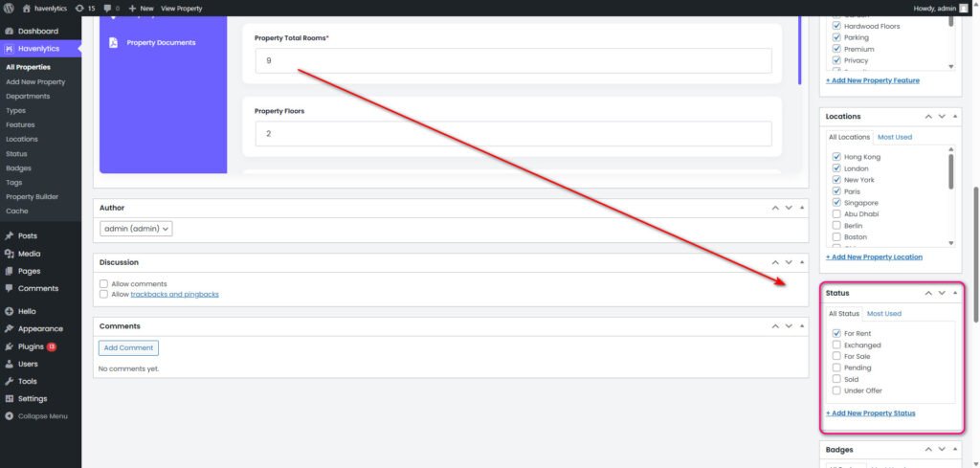Enable the Allow comments checkbox
This screenshot has height=468, width=980.
pyautogui.click(x=104, y=284)
